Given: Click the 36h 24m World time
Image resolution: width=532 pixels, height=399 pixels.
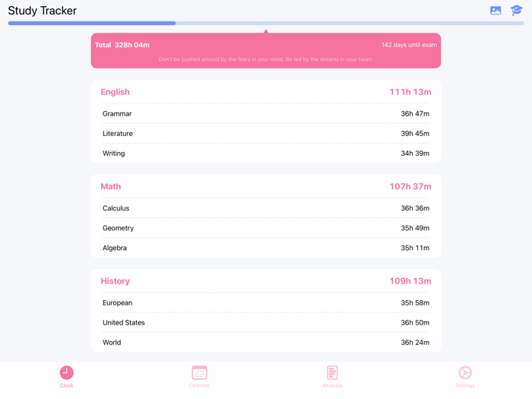Looking at the screenshot, I should pos(415,342).
